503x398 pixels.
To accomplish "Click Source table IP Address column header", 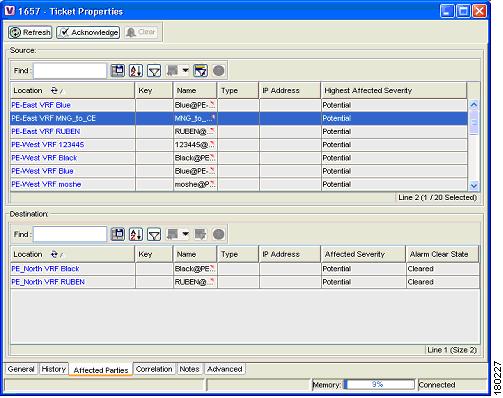I will coord(290,90).
